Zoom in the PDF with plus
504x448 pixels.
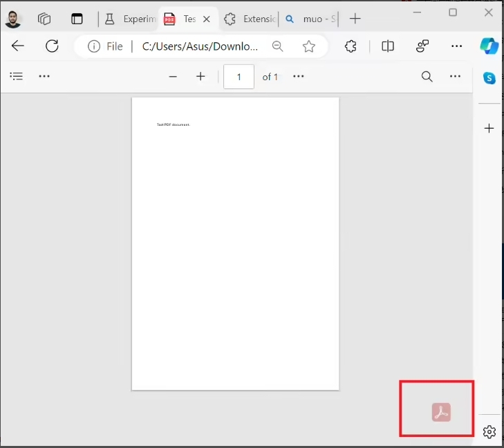[x=200, y=77]
